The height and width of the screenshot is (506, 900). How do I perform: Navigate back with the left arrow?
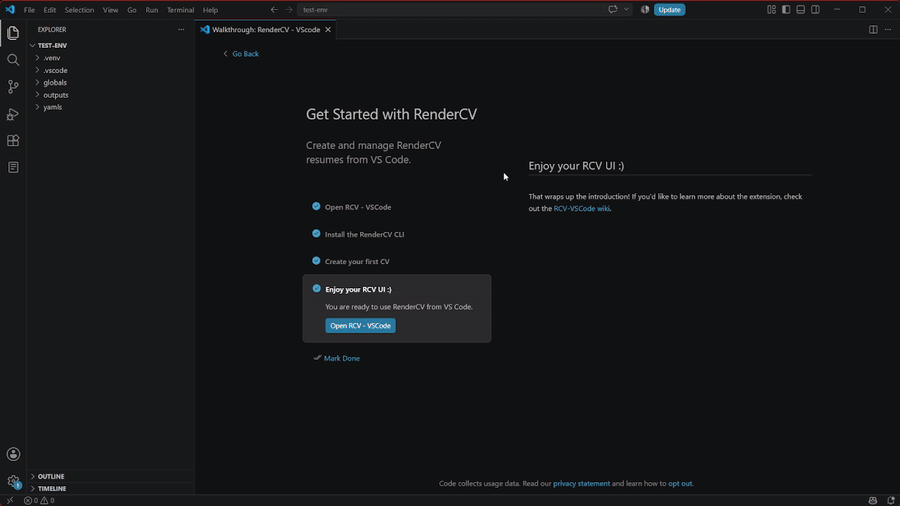[x=274, y=10]
